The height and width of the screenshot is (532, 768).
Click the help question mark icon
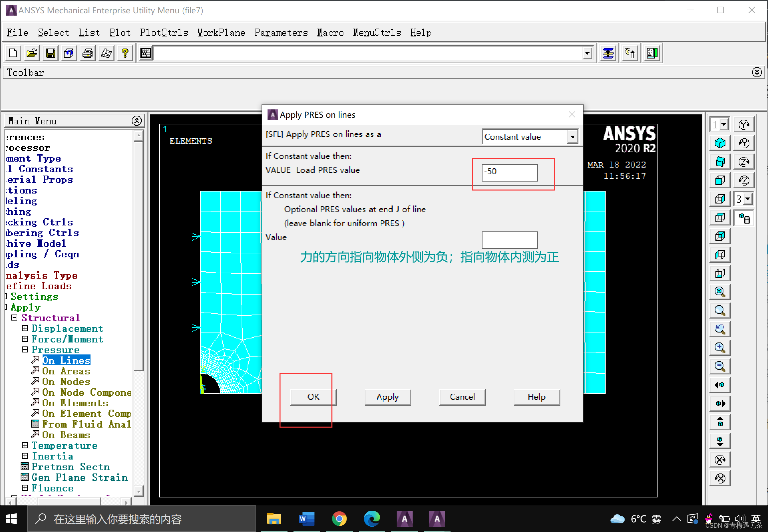(125, 53)
